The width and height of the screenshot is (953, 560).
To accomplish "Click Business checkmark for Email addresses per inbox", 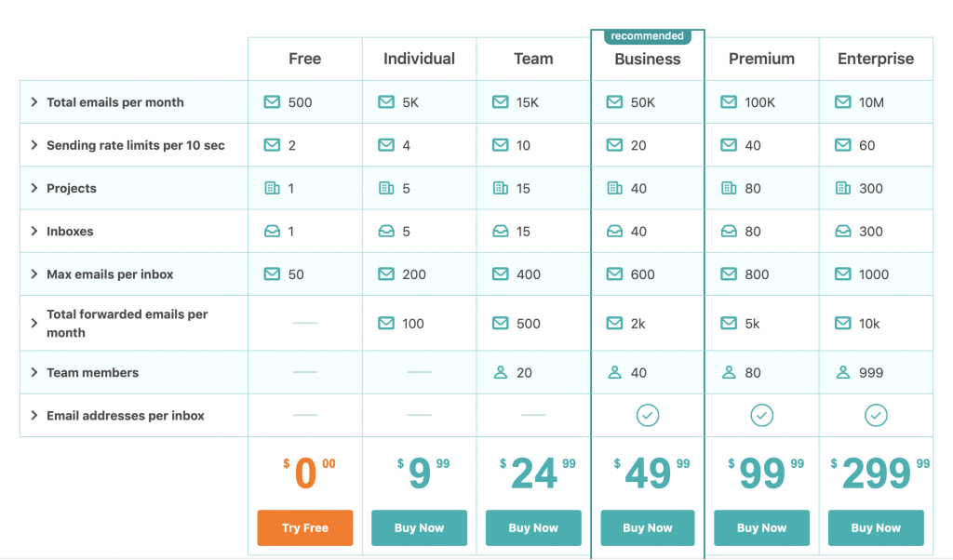I will [648, 416].
